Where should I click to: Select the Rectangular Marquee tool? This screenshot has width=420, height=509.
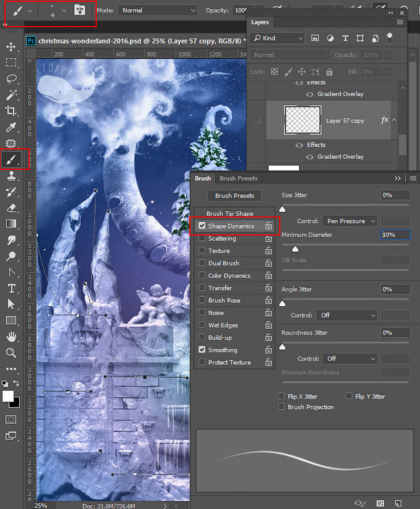[11, 62]
